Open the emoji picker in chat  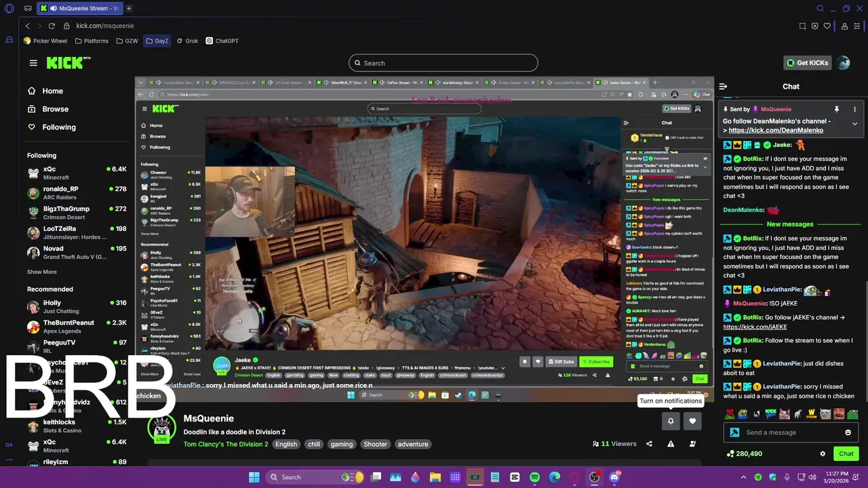(848, 432)
